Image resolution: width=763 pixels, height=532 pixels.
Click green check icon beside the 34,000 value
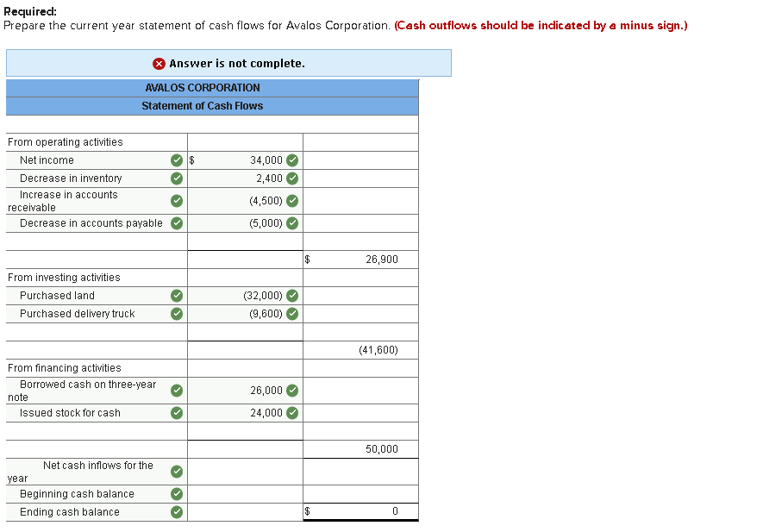tap(292, 160)
